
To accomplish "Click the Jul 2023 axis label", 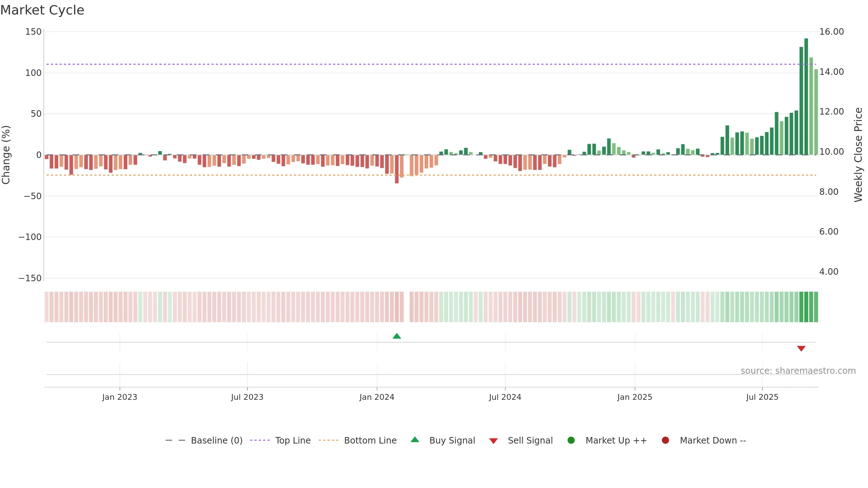I will coord(247,397).
